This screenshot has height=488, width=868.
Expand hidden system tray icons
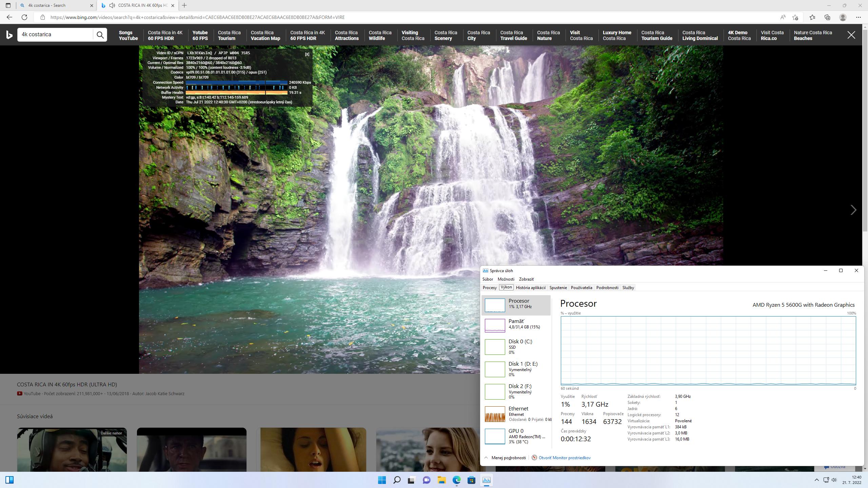816,480
